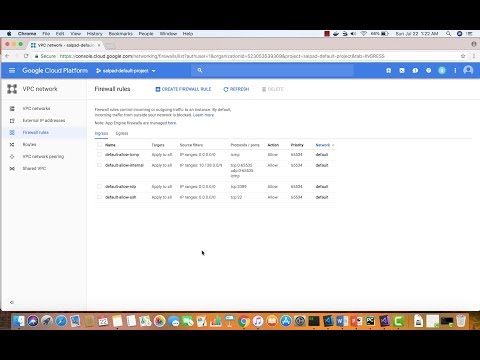Image resolution: width=480 pixels, height=360 pixels.
Task: Click the default network of default-allow-ssh
Action: [322, 197]
